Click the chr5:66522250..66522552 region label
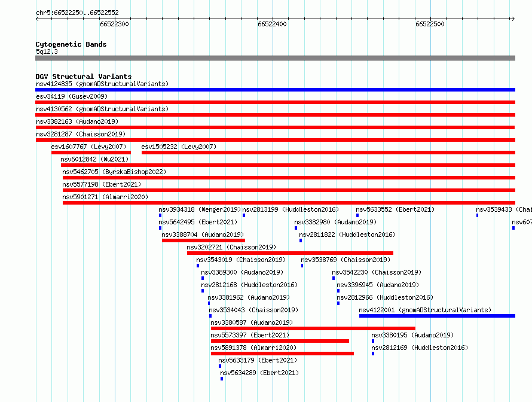The height and width of the screenshot is (402, 532). (x=77, y=13)
